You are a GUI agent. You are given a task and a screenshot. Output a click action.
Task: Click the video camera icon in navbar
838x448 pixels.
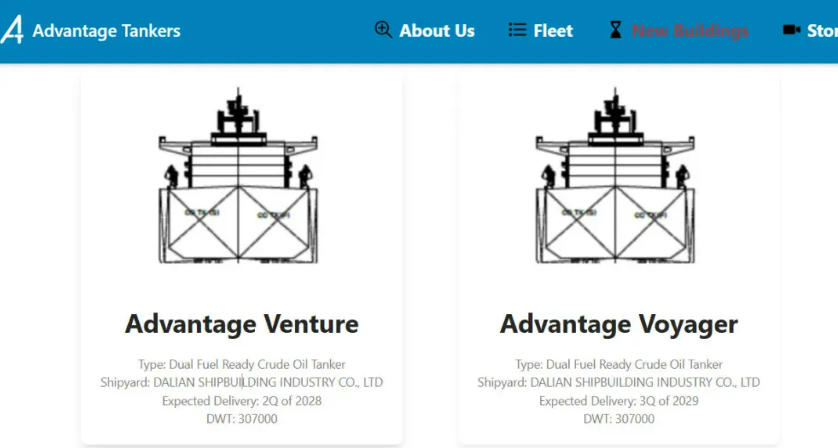coord(791,30)
